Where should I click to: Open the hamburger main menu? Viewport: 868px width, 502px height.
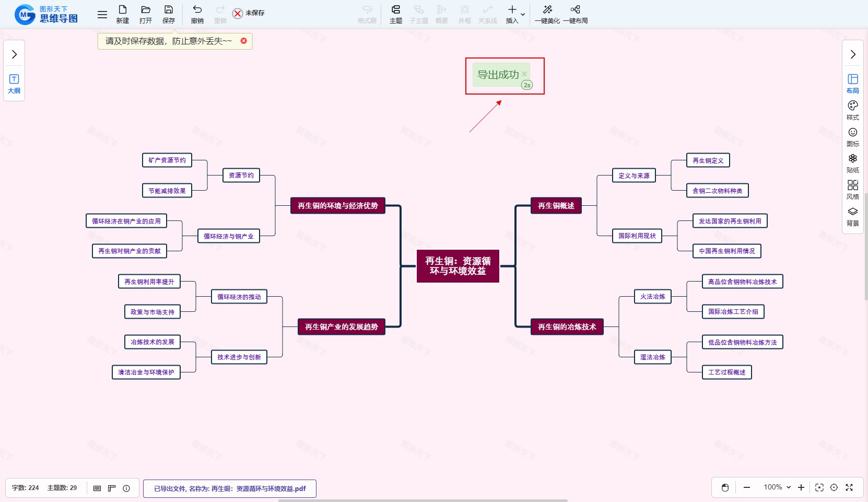point(102,15)
